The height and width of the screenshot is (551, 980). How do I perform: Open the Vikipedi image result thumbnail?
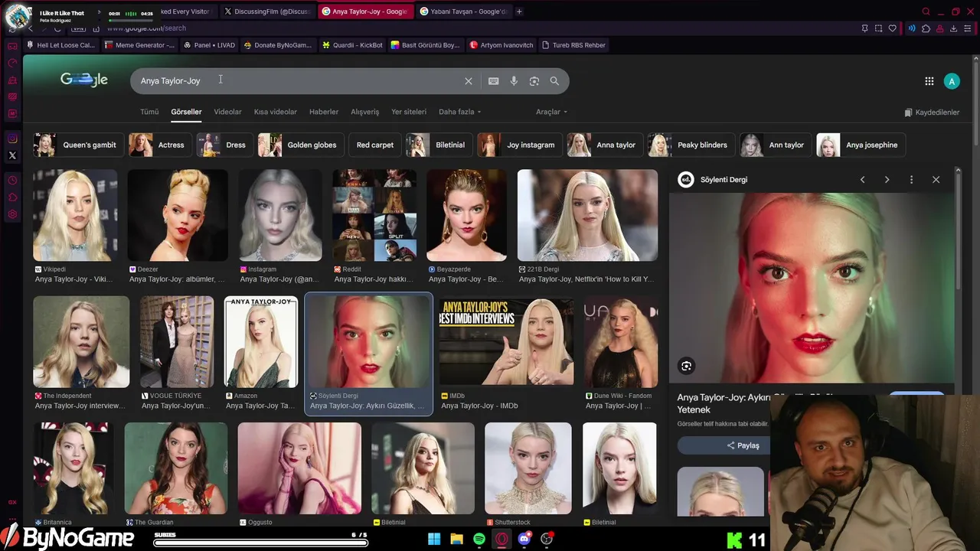[x=75, y=215]
